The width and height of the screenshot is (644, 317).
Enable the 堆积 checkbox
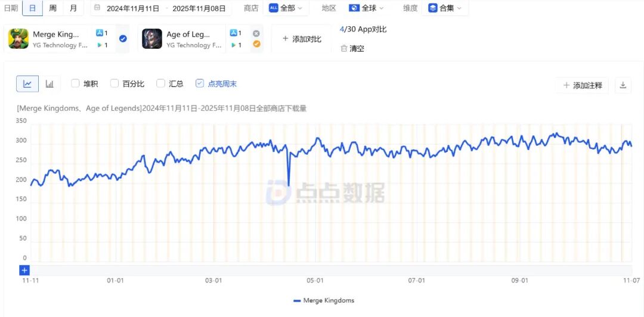(75, 83)
